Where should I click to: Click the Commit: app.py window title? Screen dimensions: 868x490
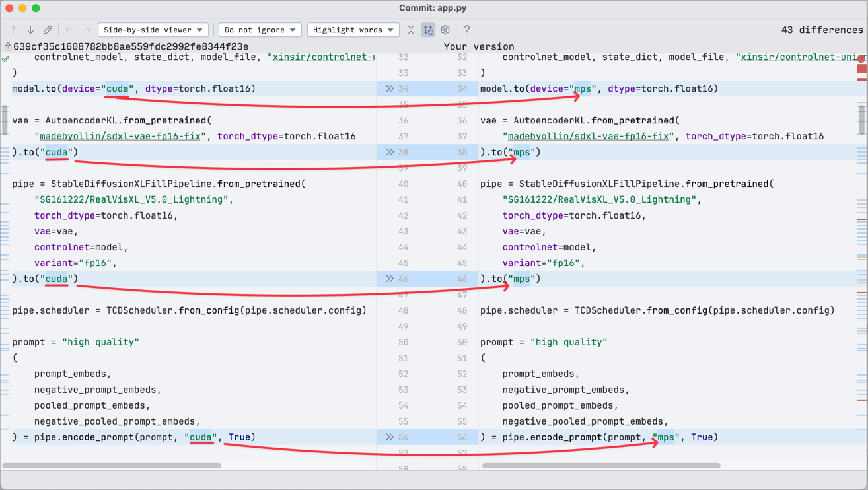tap(433, 8)
